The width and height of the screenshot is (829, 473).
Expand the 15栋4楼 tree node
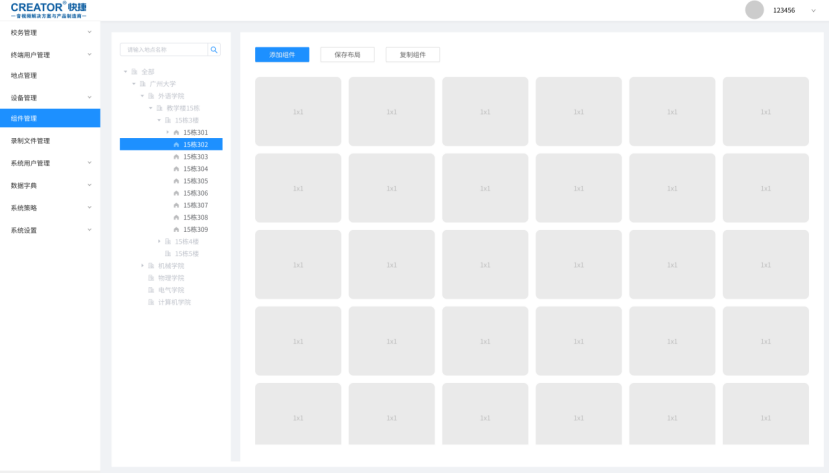(x=159, y=242)
